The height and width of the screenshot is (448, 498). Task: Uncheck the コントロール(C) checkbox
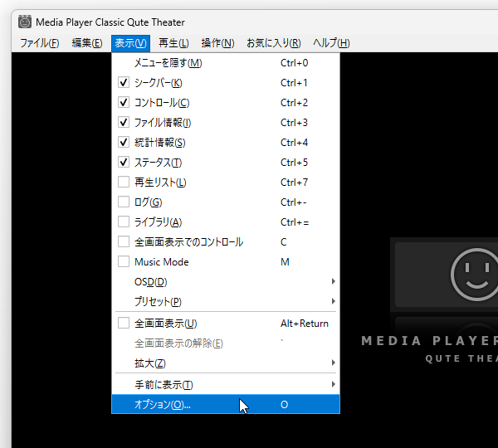click(123, 103)
